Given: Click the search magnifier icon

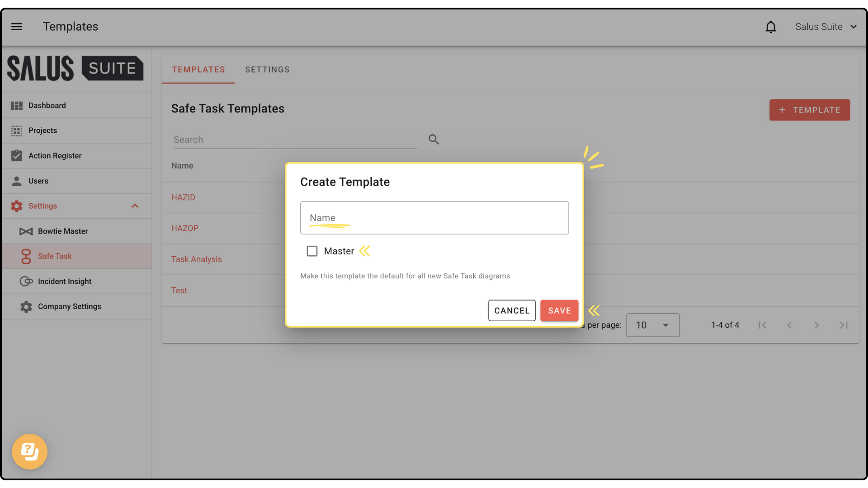Looking at the screenshot, I should coord(434,140).
